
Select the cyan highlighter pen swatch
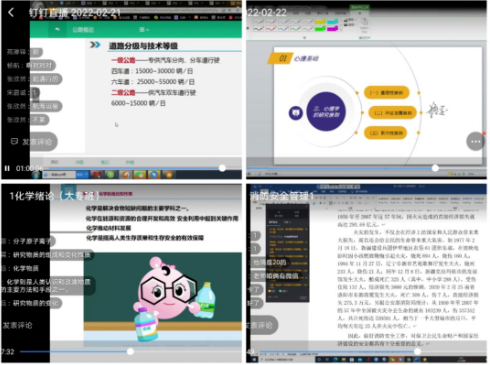point(332,22)
